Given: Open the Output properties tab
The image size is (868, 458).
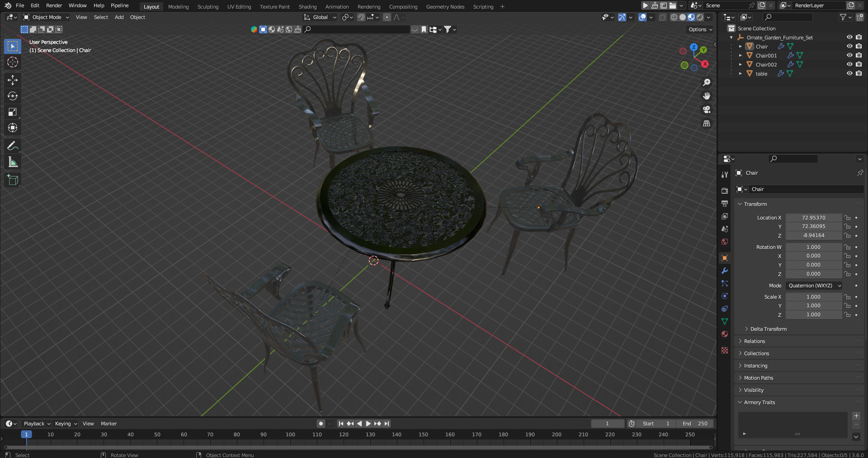Looking at the screenshot, I should point(725,203).
